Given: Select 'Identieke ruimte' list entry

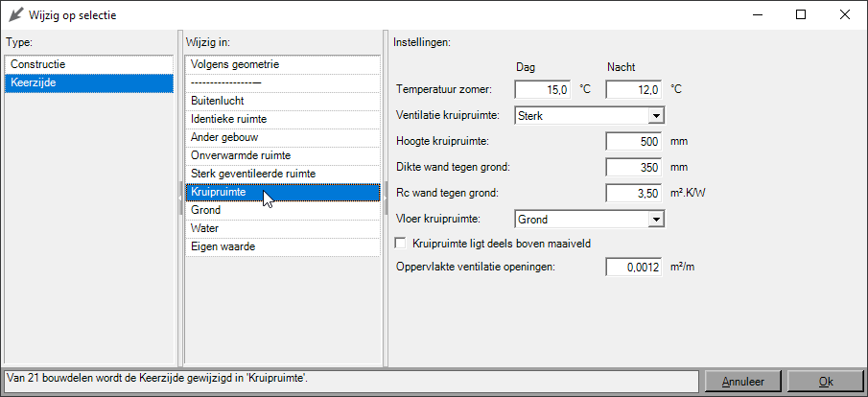Looking at the screenshot, I should [282, 119].
